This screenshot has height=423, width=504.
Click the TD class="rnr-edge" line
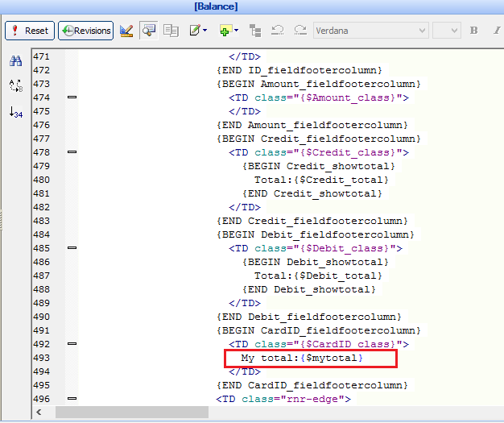tap(283, 399)
